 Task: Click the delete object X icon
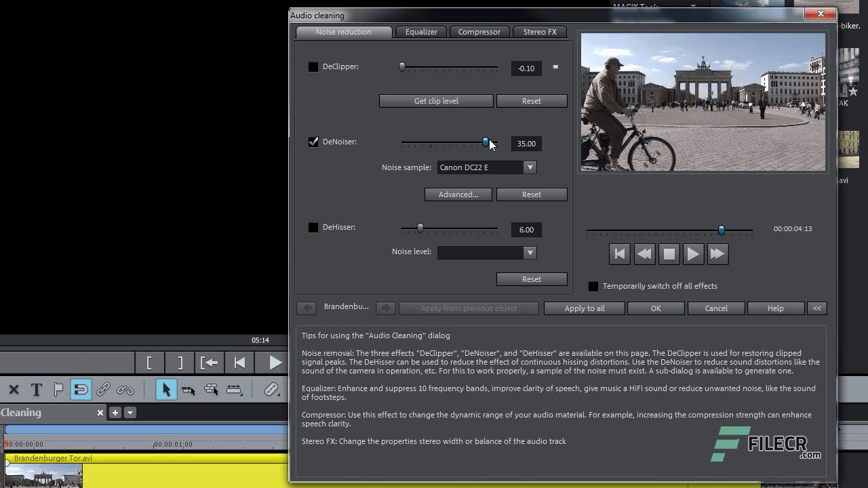pos(14,390)
